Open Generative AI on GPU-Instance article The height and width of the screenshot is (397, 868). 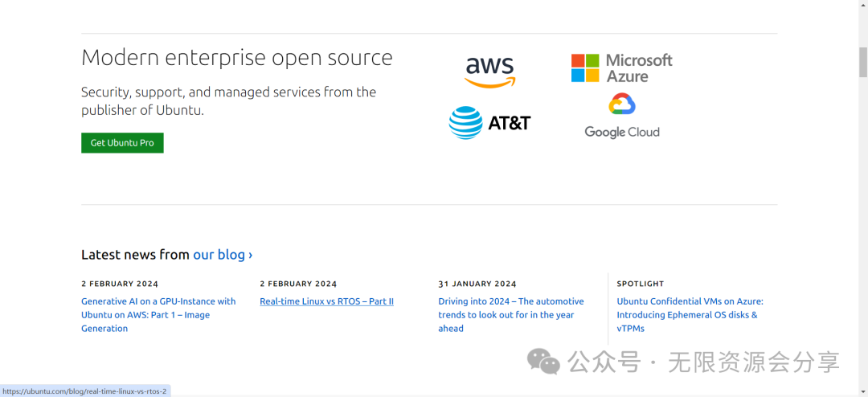point(158,315)
